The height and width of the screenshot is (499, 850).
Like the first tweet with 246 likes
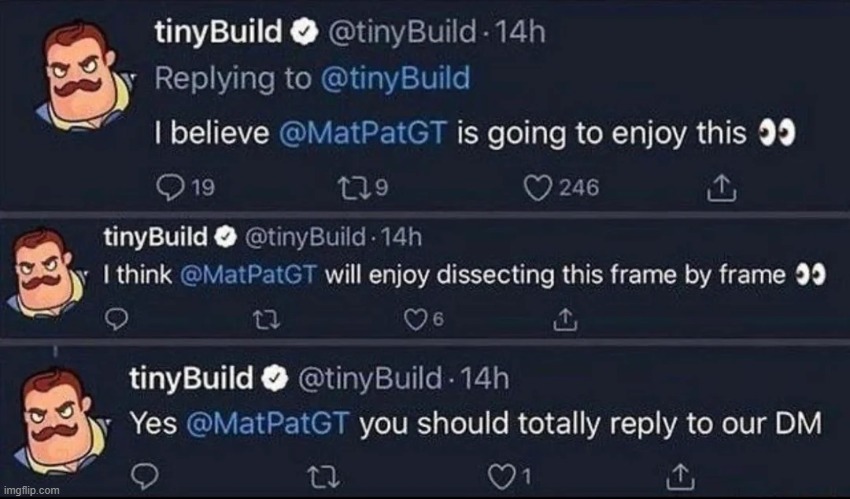click(x=537, y=189)
